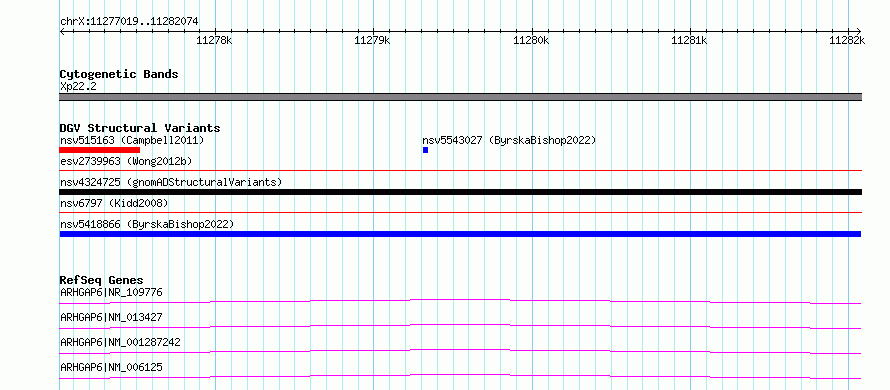
Task: Click the RefSeq Genes track title
Action: 101,280
